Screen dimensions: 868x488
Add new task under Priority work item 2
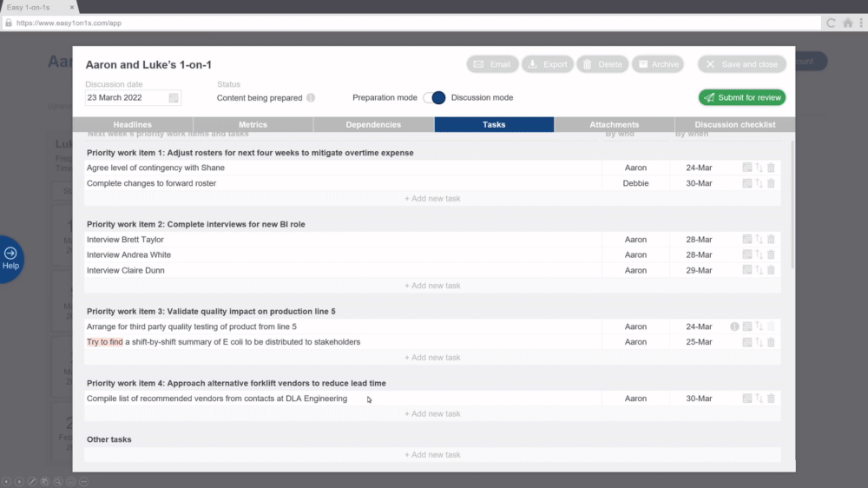[x=432, y=286]
